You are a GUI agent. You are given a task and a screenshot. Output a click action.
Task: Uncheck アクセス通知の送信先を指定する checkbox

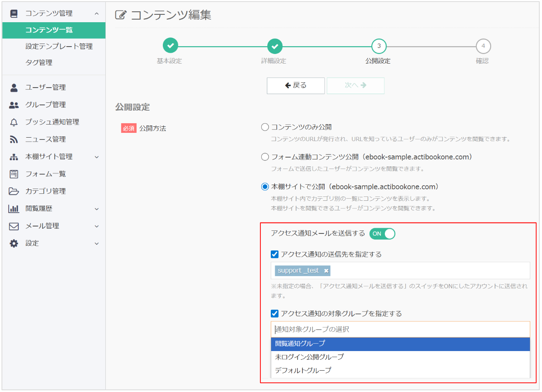tap(275, 254)
